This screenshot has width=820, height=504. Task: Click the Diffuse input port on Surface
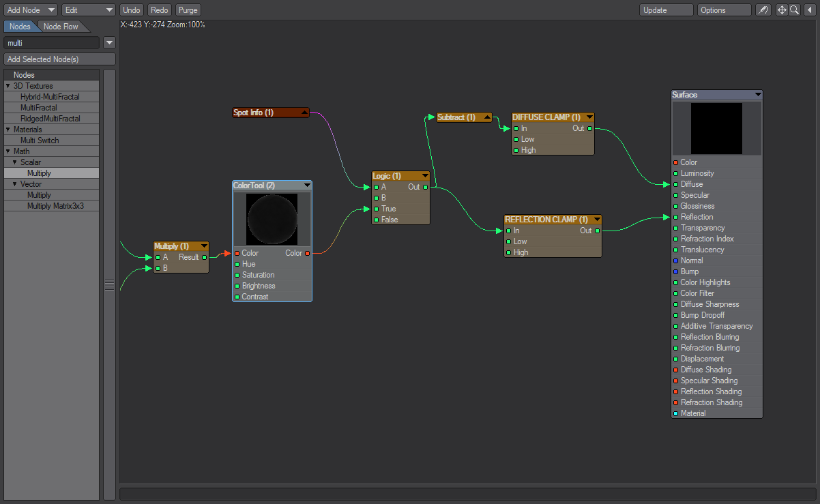pos(675,184)
